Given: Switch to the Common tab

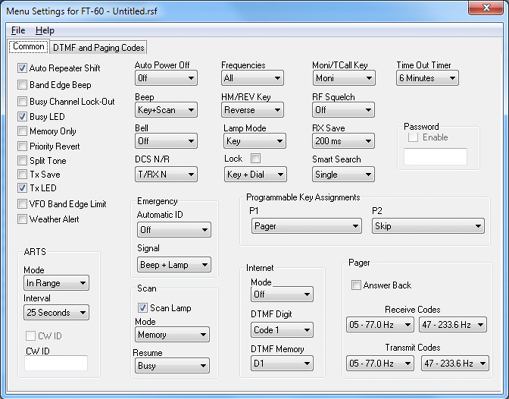Looking at the screenshot, I should pyautogui.click(x=29, y=46).
